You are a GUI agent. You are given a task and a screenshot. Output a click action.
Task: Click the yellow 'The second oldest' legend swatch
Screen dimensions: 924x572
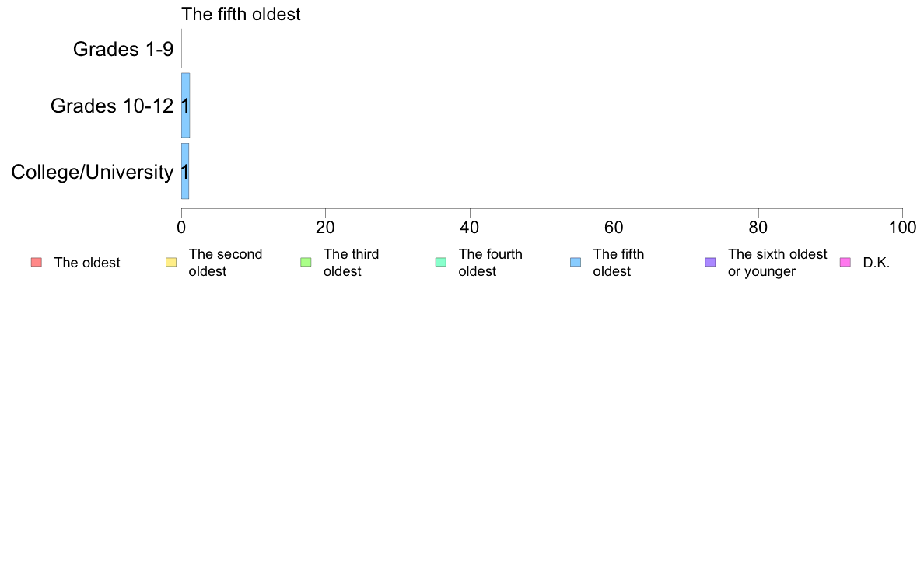pos(171,262)
